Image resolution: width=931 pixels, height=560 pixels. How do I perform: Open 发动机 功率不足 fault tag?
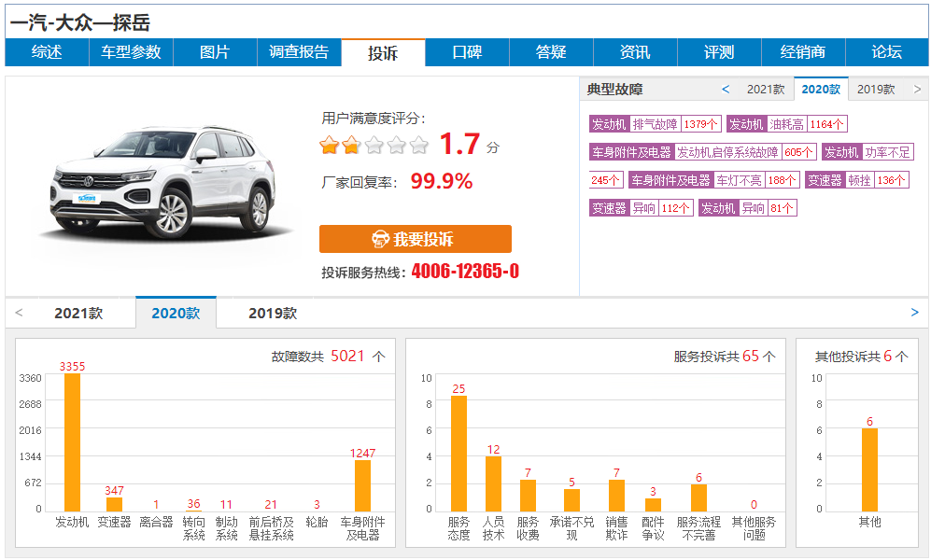point(868,152)
